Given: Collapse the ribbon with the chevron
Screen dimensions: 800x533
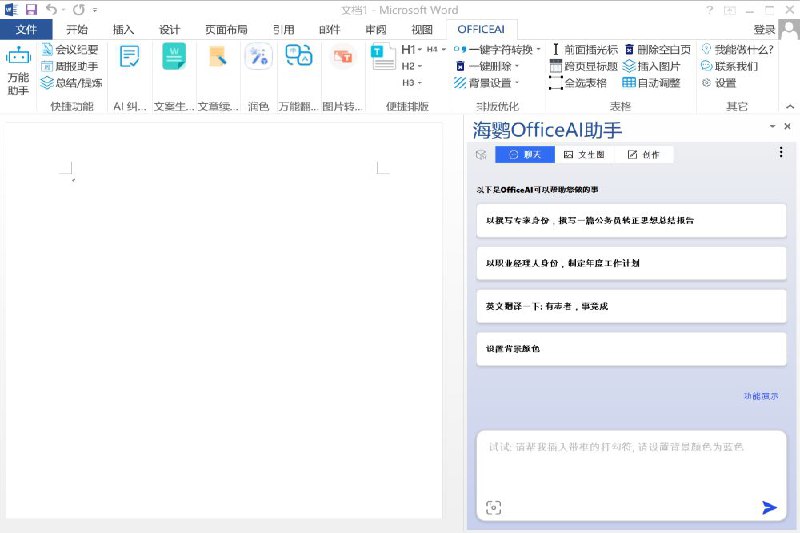Looking at the screenshot, I should [790, 107].
